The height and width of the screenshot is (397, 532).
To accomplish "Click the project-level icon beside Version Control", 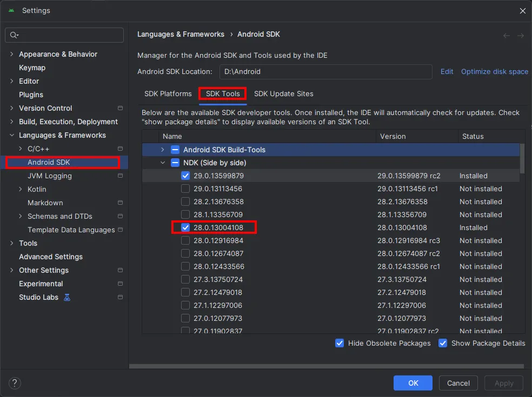I will (x=120, y=108).
